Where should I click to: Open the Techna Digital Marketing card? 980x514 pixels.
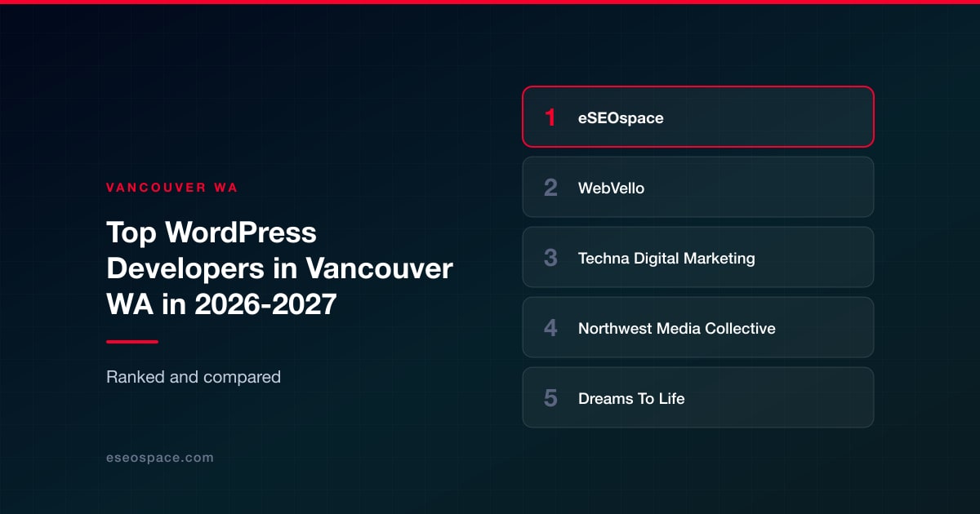click(698, 257)
